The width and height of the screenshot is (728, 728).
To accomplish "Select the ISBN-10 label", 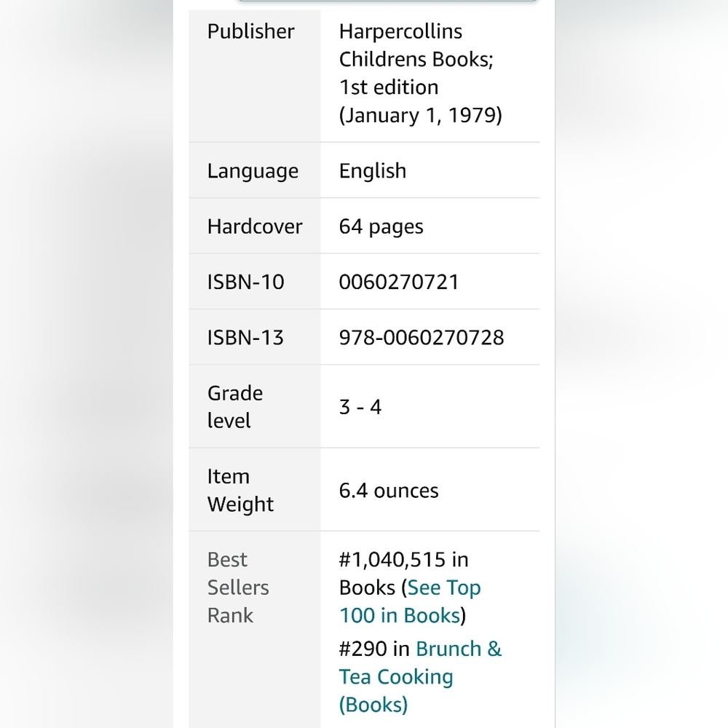I will click(x=245, y=282).
